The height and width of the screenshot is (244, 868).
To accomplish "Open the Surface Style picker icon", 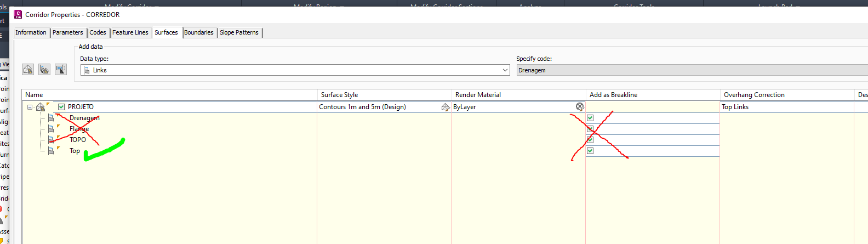I will pyautogui.click(x=445, y=107).
